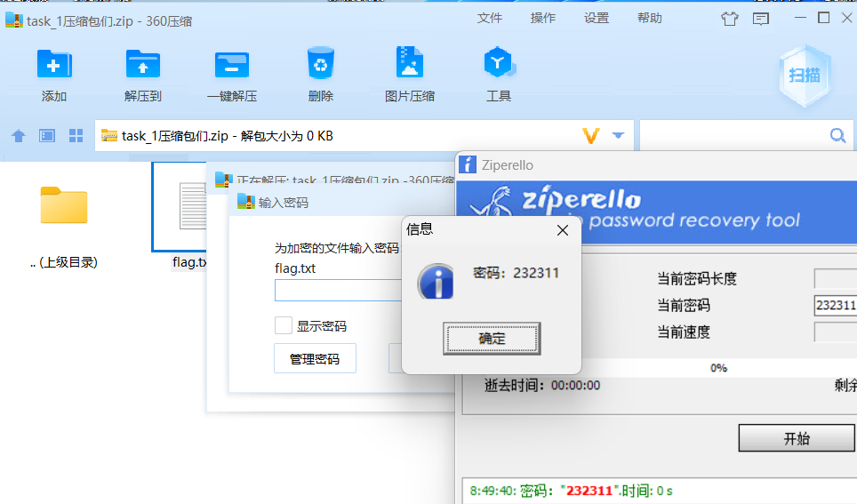Click the blue info icon in 信息 dialog
857x504 pixels.
coord(436,281)
